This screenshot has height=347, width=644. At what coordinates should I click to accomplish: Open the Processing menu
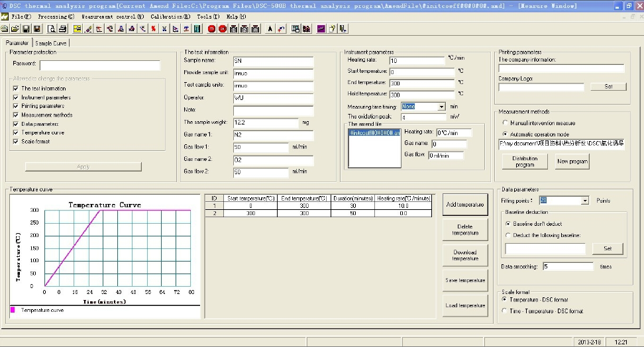56,17
